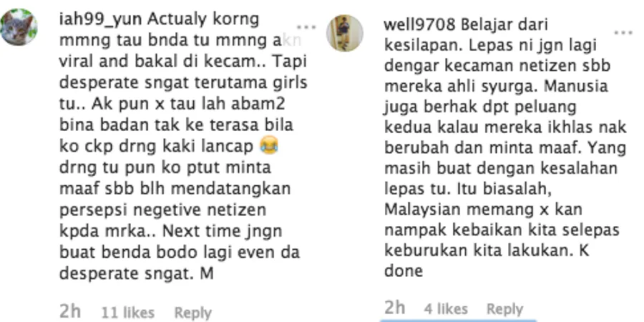Screen dimensions: 644x322
Task: Open iah99_yun's cat profile picture
Action: [x=19, y=26]
